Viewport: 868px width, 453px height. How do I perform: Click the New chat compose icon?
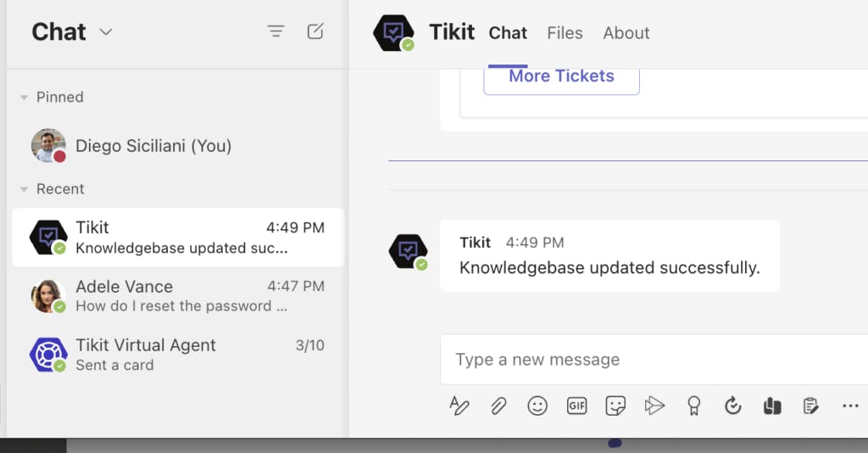tap(315, 32)
